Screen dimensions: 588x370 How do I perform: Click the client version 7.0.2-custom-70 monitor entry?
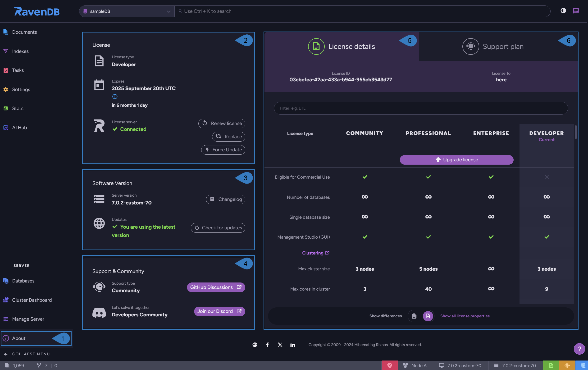pyautogui.click(x=460, y=365)
